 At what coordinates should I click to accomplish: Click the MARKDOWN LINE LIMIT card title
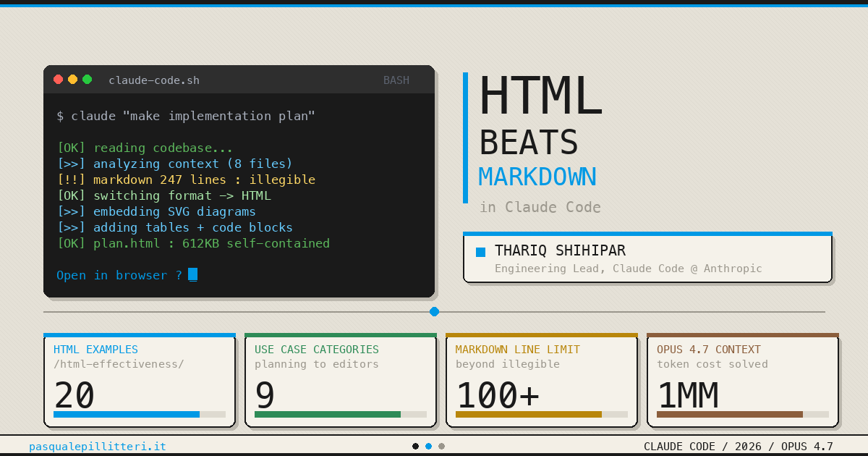point(518,350)
